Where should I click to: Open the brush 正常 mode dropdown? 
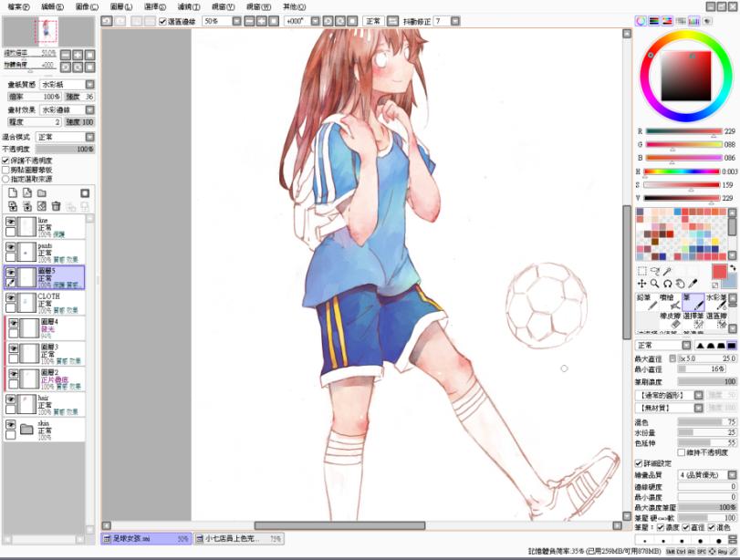686,346
